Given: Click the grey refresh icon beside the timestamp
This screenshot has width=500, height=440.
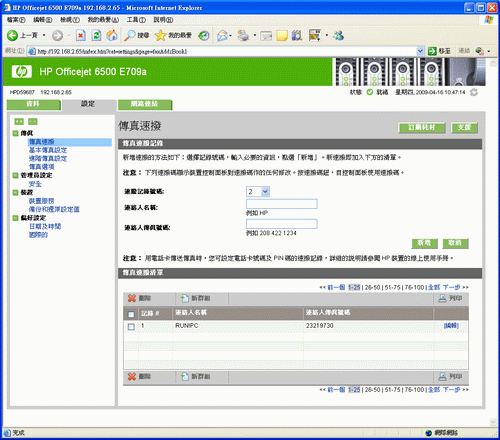Looking at the screenshot, I should (474, 92).
